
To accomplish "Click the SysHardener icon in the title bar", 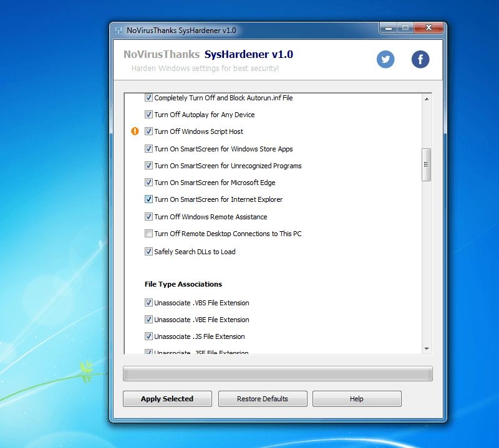I will (119, 29).
